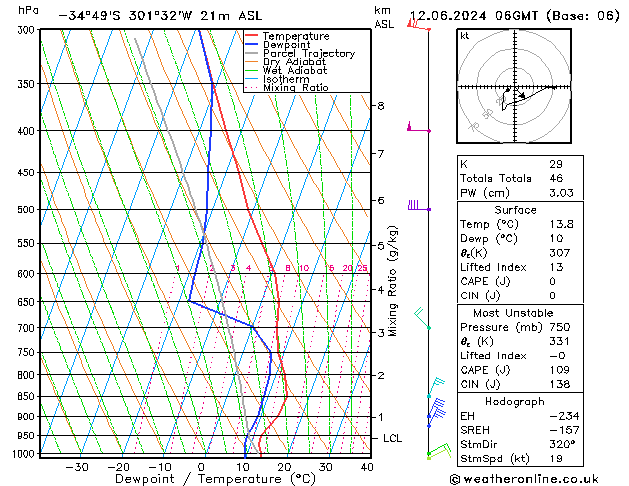Click the surface theta-e value 307
Viewport: 629px width, 486px height.
point(560,253)
